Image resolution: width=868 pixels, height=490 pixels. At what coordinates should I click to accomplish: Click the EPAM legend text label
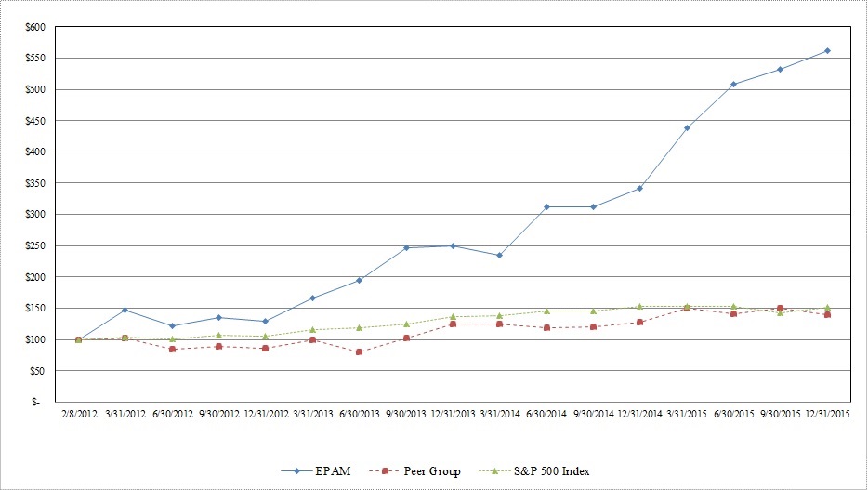[332, 471]
